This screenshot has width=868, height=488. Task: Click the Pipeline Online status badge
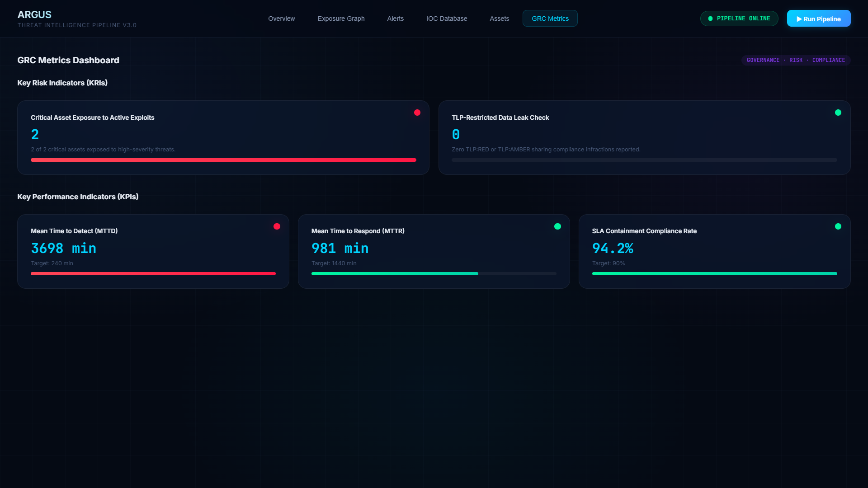[739, 19]
